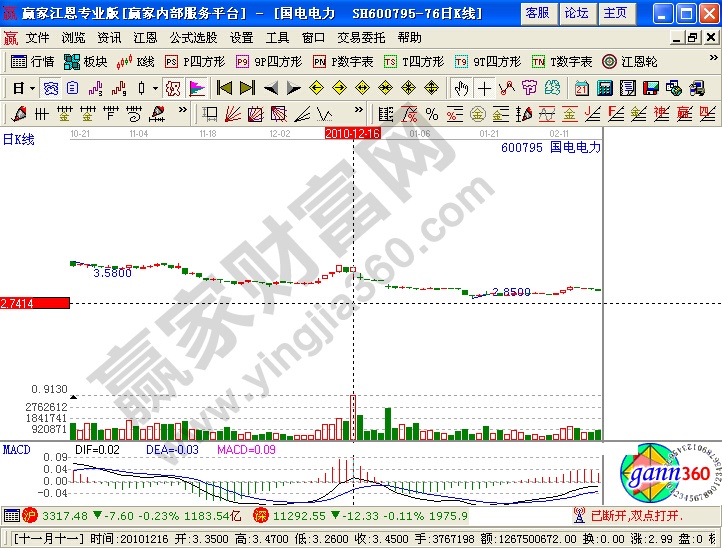The image size is (722, 548).
Task: Click the Gann fan lines tool
Action: pos(232,113)
